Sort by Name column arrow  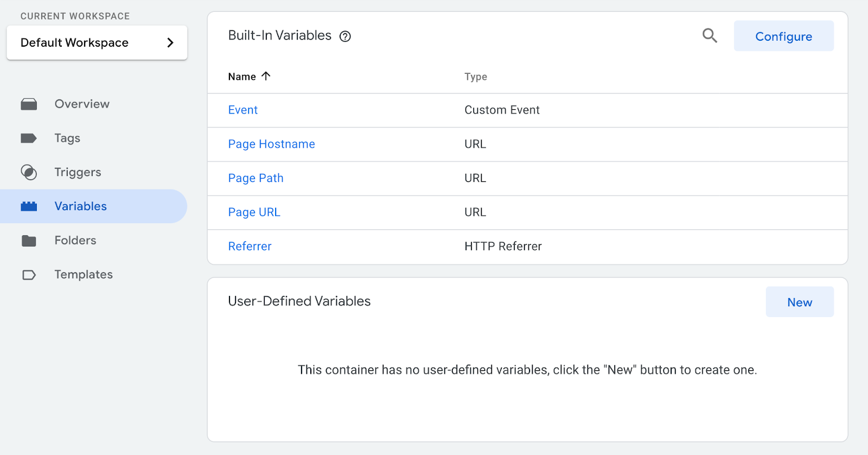click(266, 77)
